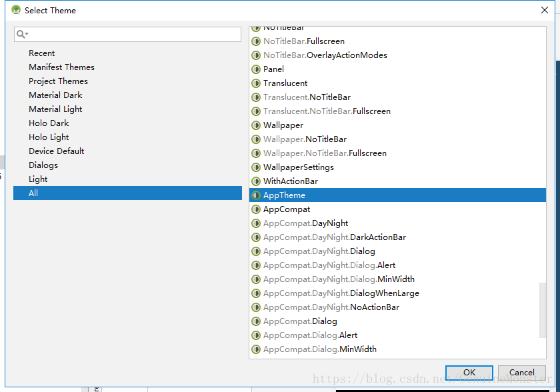Choose the WallpaperSettings theme entry
560x392 pixels.
tap(397, 167)
